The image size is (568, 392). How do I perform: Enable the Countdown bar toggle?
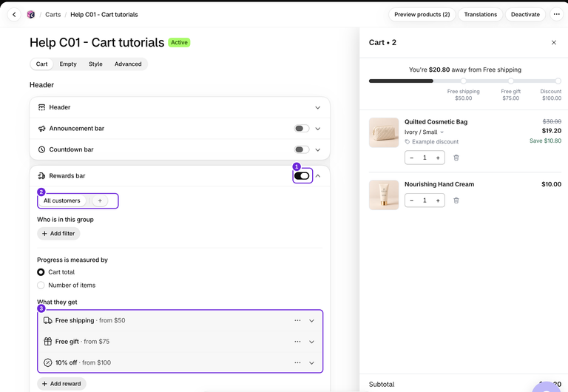click(x=302, y=149)
